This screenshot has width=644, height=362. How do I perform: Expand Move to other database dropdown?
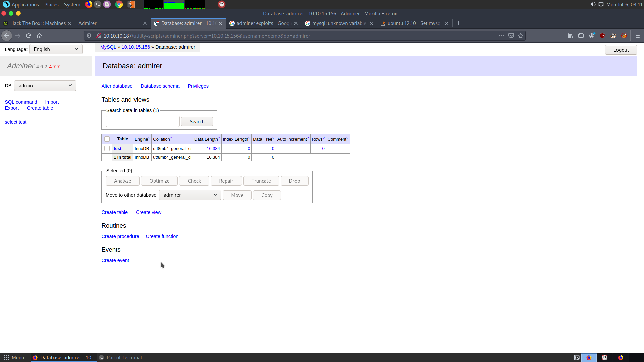point(190,195)
